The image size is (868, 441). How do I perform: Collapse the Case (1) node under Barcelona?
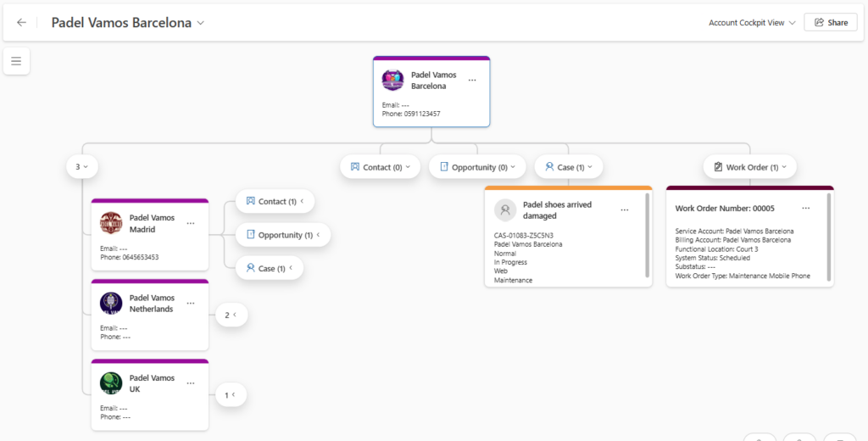568,167
